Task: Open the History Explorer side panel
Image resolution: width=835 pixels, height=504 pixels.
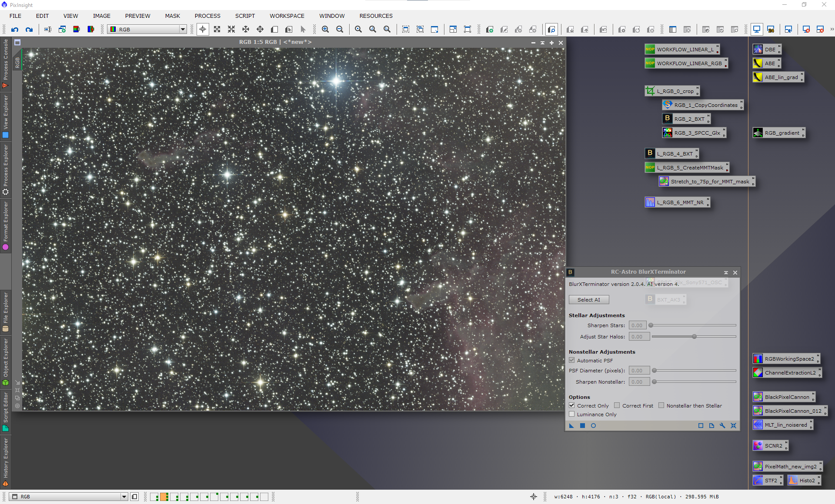Action: (5, 461)
